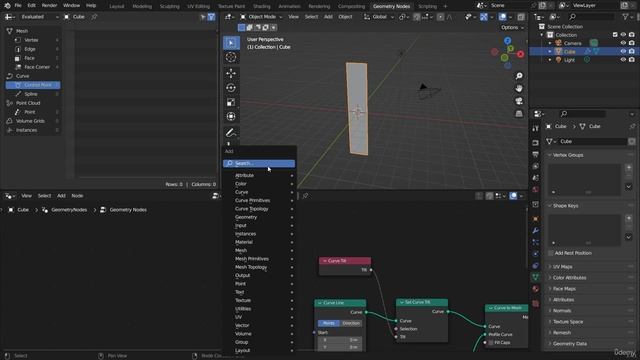Select the Face Corner domain in the spreadsheet list

pyautogui.click(x=33, y=67)
